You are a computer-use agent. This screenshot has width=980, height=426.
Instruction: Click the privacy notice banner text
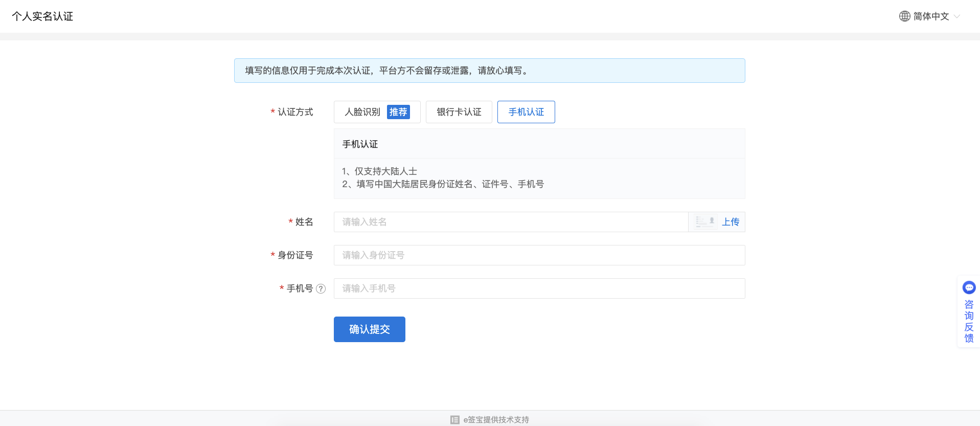tap(387, 71)
